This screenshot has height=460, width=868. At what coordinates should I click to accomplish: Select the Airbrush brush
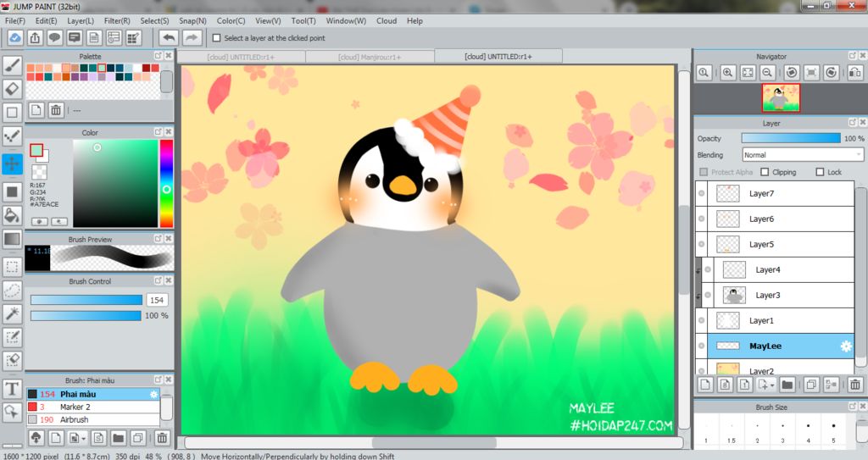coord(93,419)
